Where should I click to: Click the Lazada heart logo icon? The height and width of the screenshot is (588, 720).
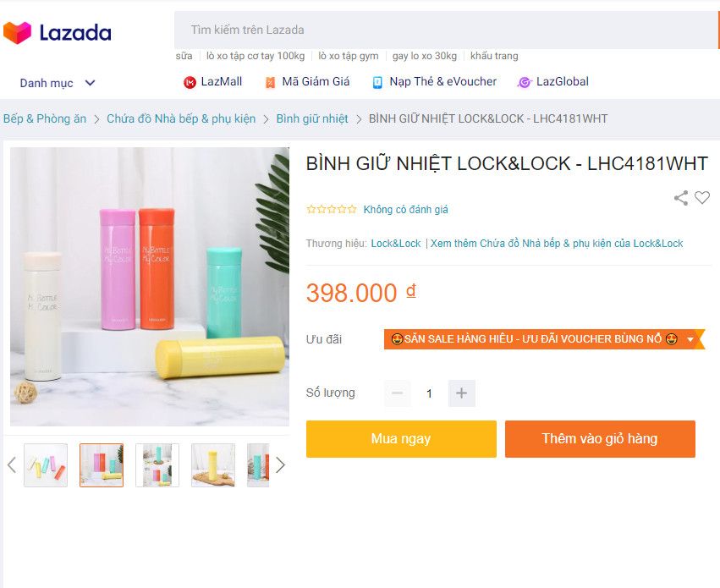pos(18,33)
